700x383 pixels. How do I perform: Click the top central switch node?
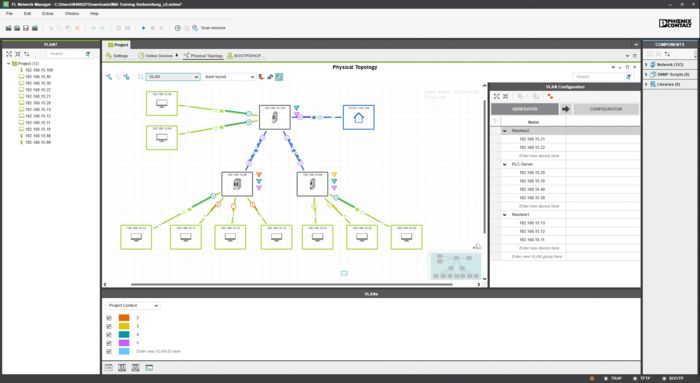(275, 117)
